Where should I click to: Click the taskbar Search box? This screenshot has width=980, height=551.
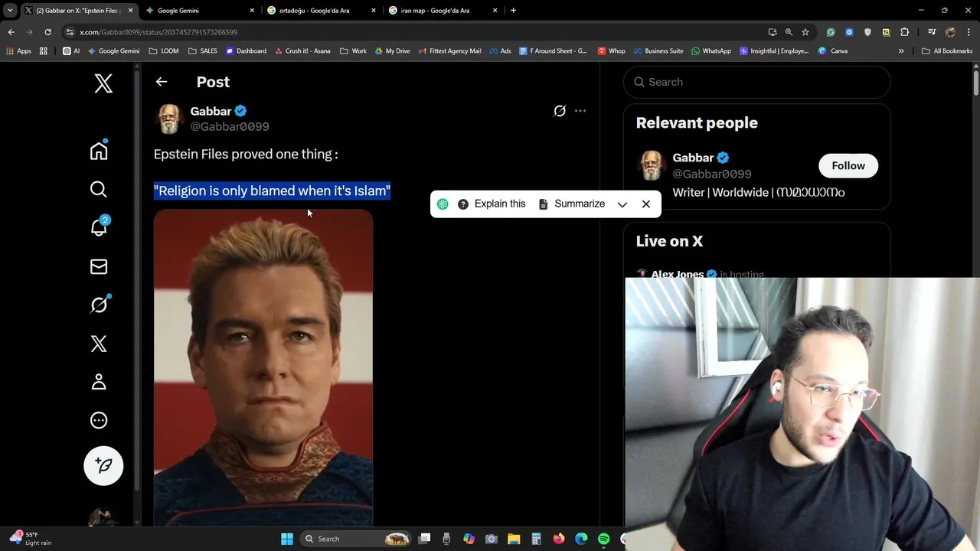pyautogui.click(x=355, y=539)
